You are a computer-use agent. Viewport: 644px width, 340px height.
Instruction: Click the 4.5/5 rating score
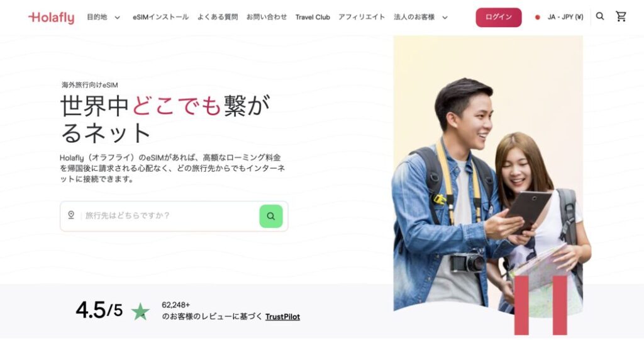click(x=99, y=310)
